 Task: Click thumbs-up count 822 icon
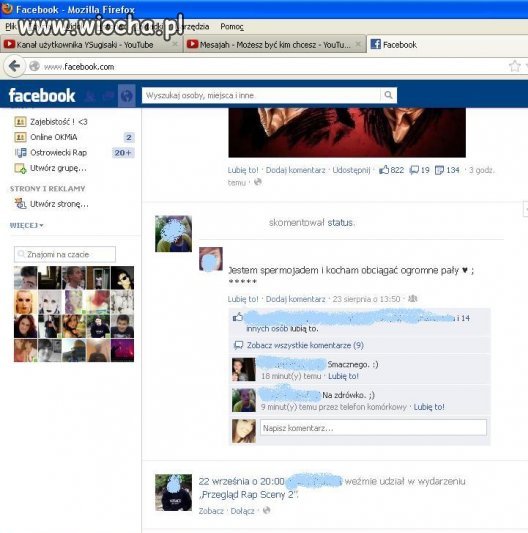(384, 170)
